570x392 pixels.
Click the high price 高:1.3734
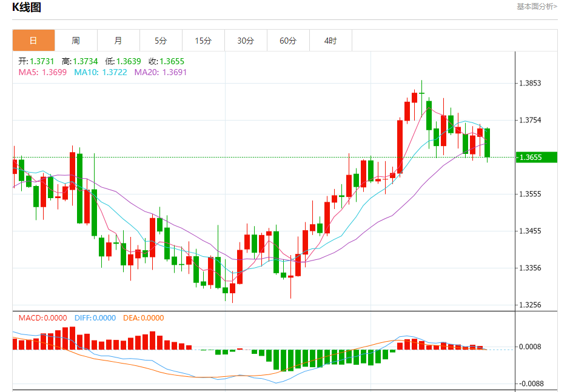point(79,61)
